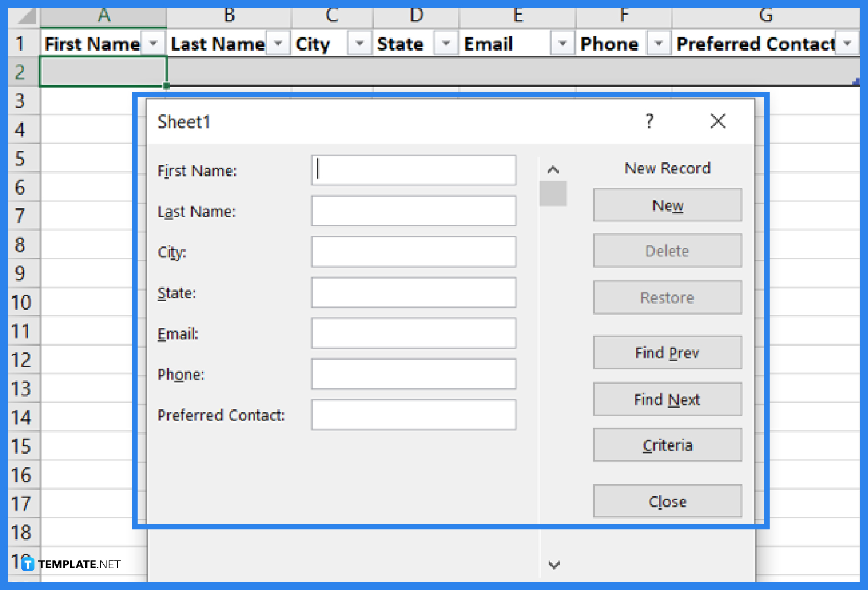The width and height of the screenshot is (868, 590).
Task: Open the State column filter dropdown
Action: pyautogui.click(x=446, y=43)
